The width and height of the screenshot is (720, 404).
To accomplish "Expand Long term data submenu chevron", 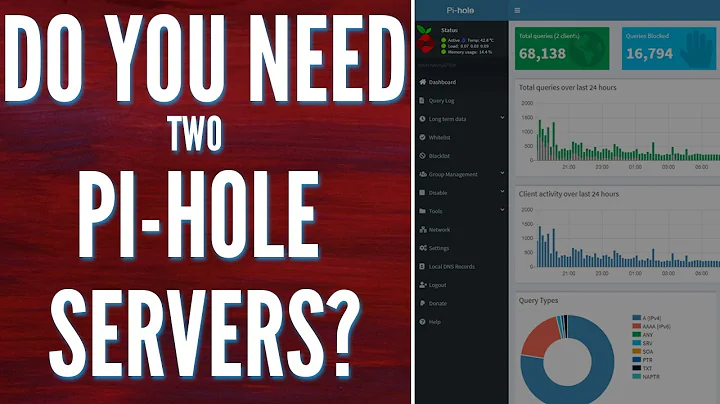I will point(502,118).
